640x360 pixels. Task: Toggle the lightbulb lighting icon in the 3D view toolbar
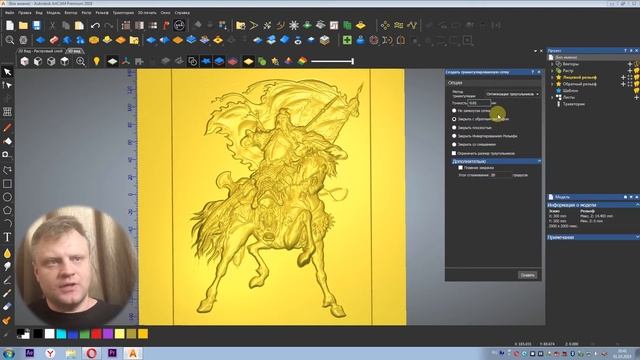pos(96,61)
